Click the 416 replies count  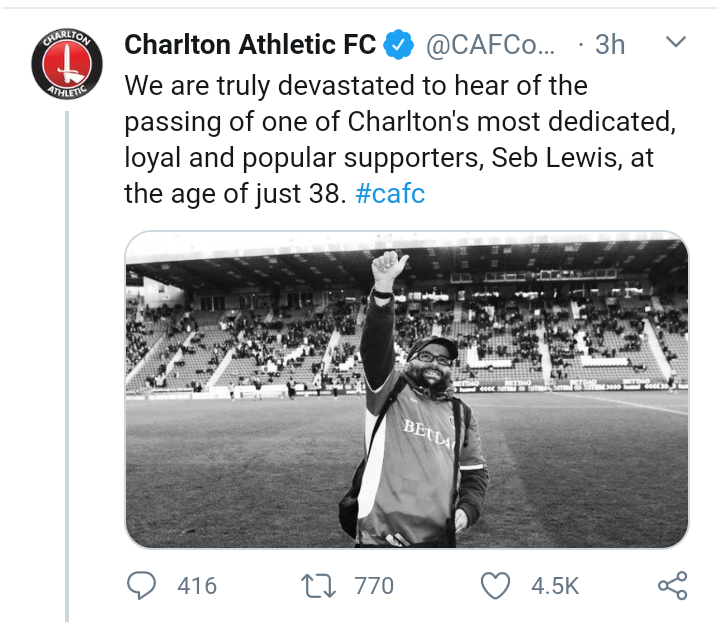(197, 585)
